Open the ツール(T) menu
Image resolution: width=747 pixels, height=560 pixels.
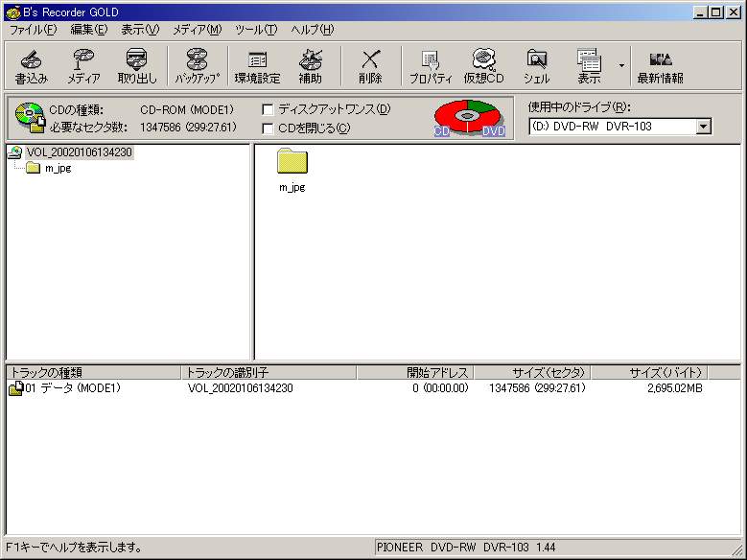256,30
